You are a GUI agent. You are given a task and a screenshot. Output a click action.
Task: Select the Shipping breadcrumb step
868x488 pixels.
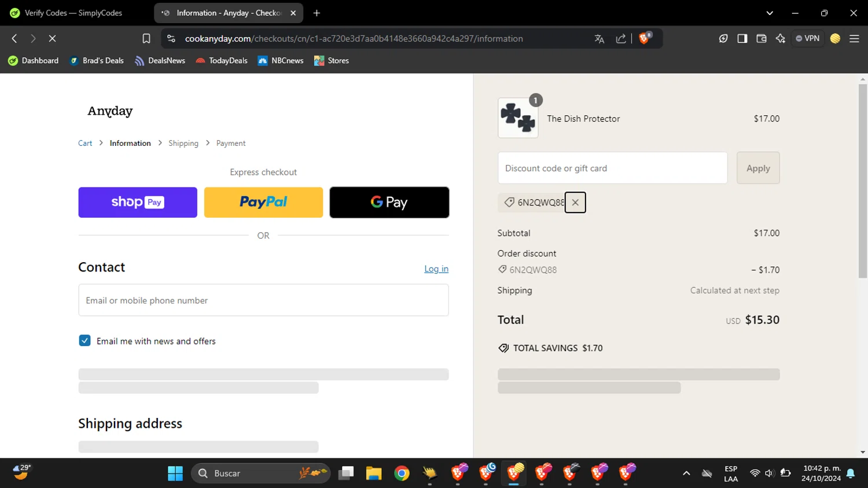pos(183,143)
